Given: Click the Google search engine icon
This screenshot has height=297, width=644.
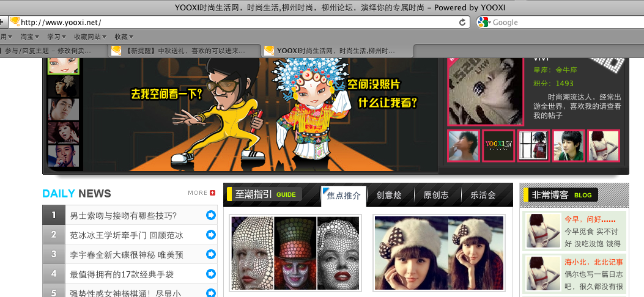Looking at the screenshot, I should tap(483, 22).
